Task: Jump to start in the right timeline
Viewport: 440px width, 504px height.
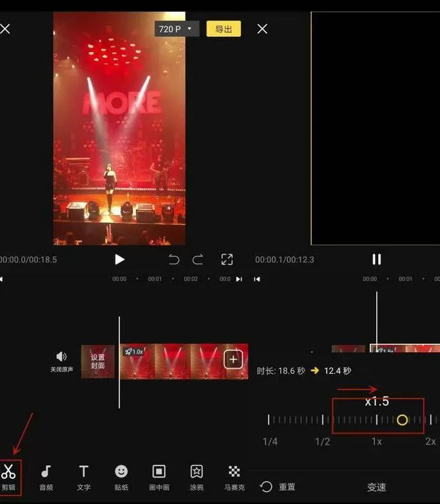Action: [x=256, y=279]
